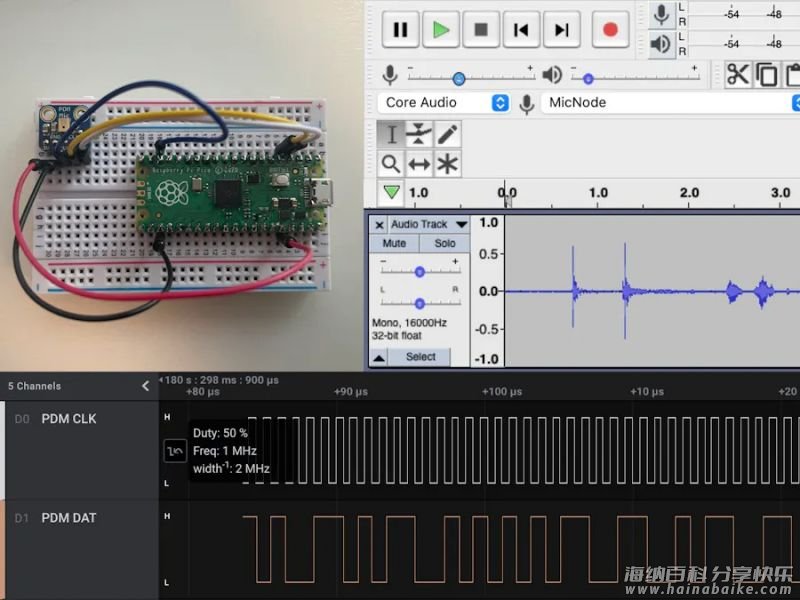The height and width of the screenshot is (600, 800).
Task: Activate the Time Shift tool
Action: tap(419, 164)
